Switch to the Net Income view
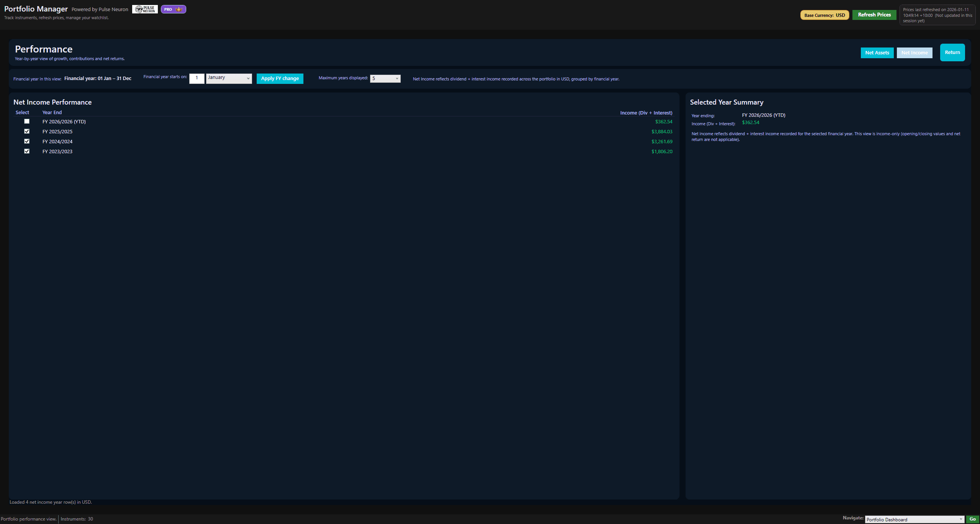 point(914,53)
